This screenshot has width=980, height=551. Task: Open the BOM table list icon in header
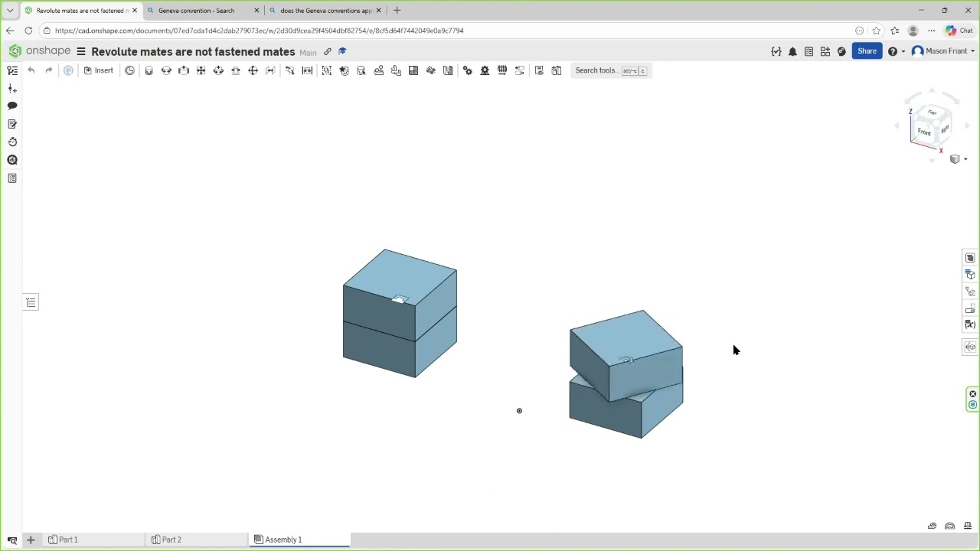(808, 51)
